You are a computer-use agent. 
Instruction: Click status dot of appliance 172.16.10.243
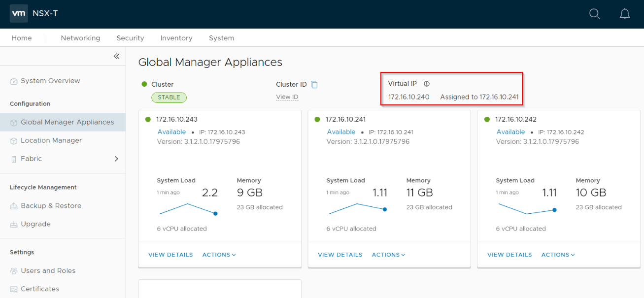tap(148, 119)
